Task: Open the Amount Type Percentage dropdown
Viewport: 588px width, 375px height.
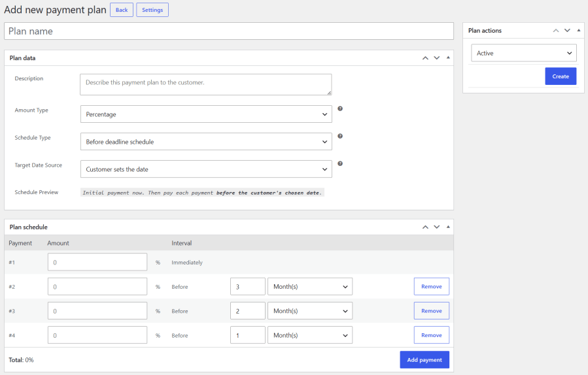Action: click(x=206, y=114)
